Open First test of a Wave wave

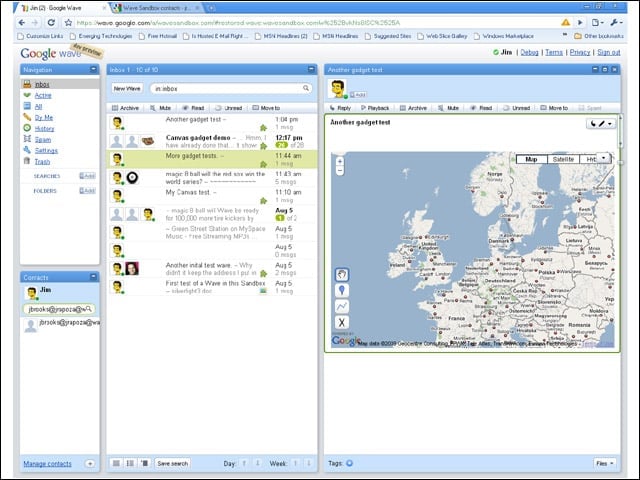[x=212, y=287]
